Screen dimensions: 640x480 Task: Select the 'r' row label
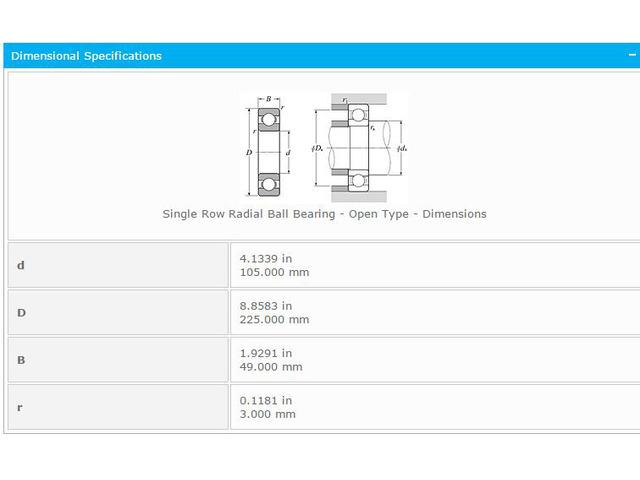(20, 407)
